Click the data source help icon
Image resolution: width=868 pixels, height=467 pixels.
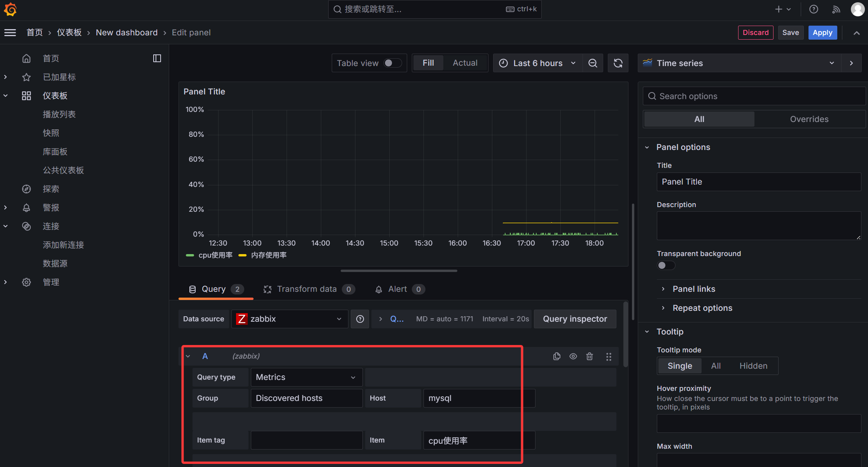[360, 319]
